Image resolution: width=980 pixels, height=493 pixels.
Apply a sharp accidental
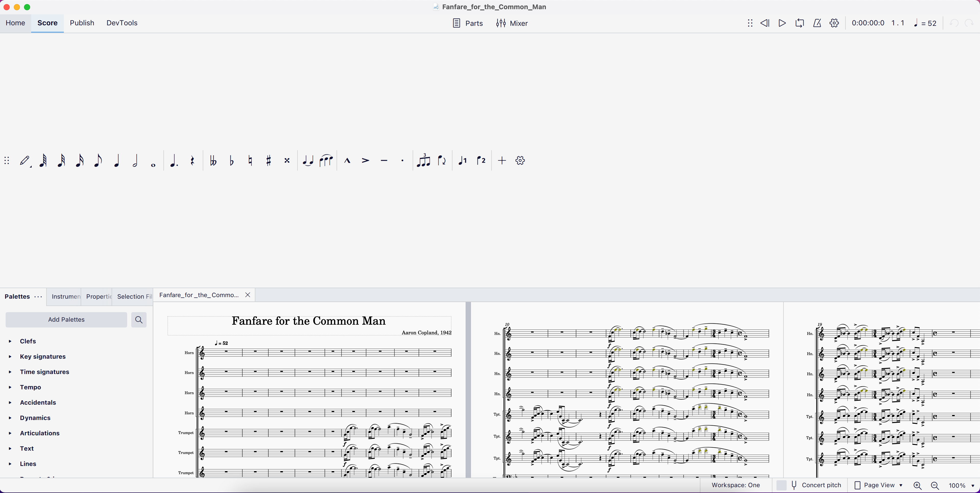click(x=268, y=160)
